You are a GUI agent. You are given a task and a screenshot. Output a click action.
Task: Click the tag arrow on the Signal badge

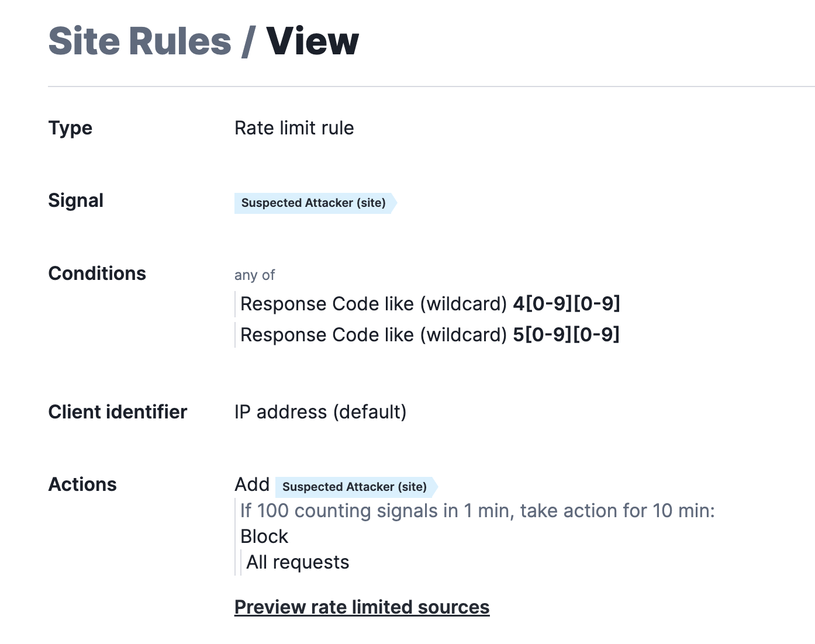coord(393,203)
